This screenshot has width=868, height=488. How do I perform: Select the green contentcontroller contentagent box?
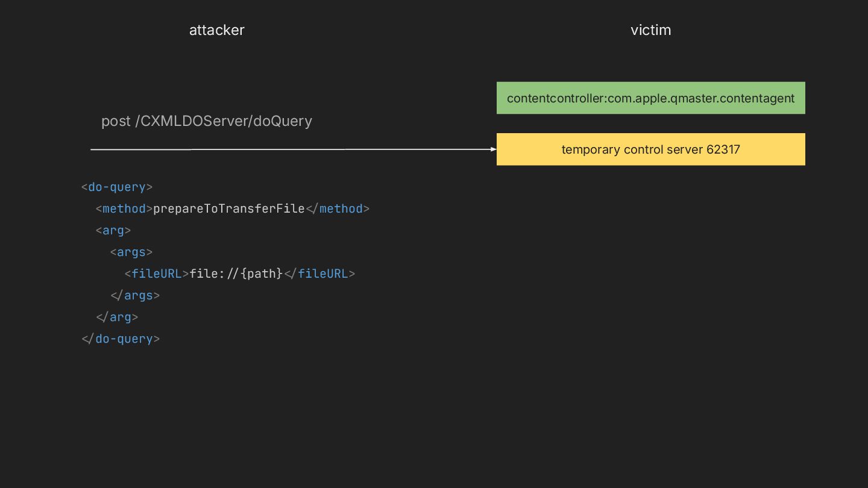pos(650,98)
